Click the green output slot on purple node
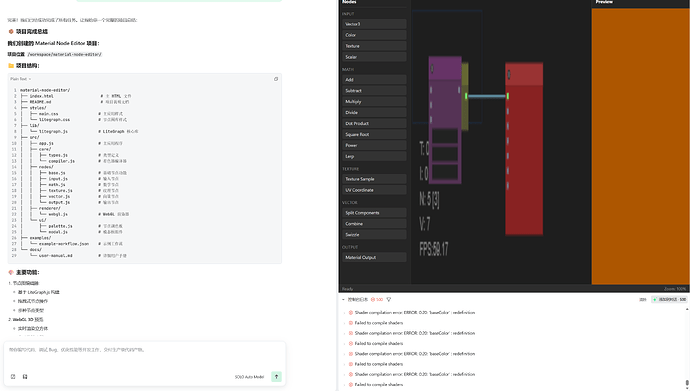This screenshot has width=690, height=391. point(466,96)
